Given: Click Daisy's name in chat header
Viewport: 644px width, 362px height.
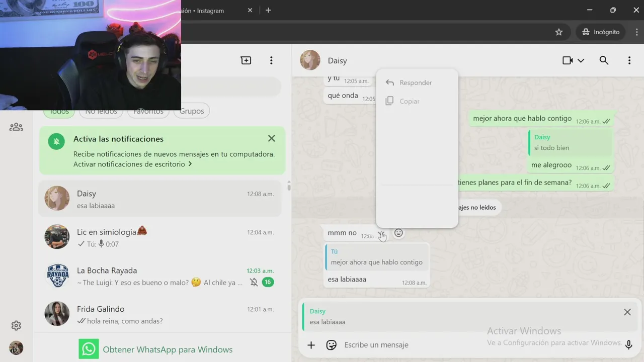Looking at the screenshot, I should pyautogui.click(x=337, y=60).
